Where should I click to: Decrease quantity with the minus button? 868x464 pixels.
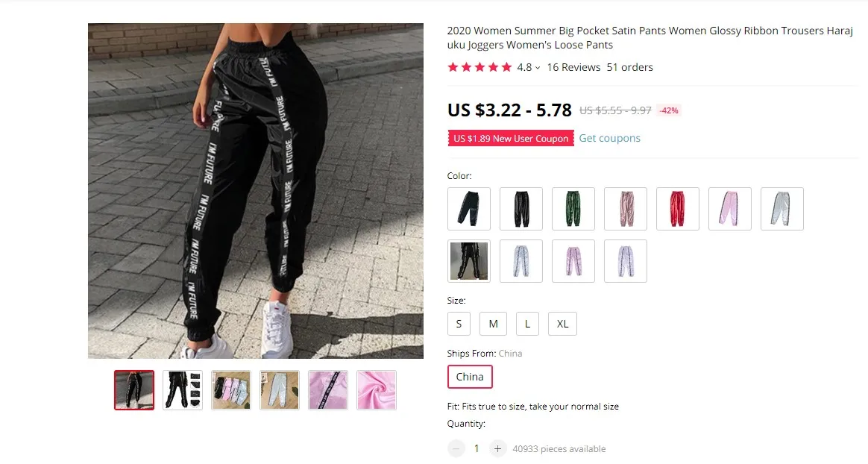[x=456, y=448]
